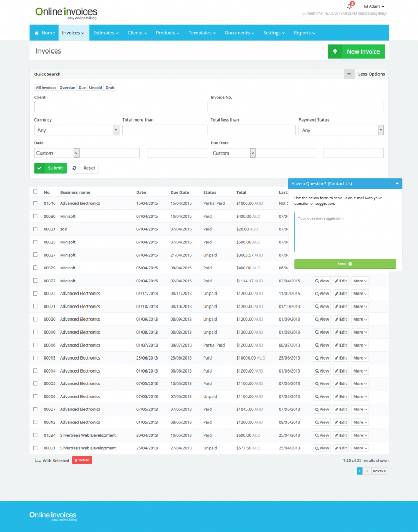Open the Estimates menu in the navbar
This screenshot has height=532, width=418.
point(106,33)
